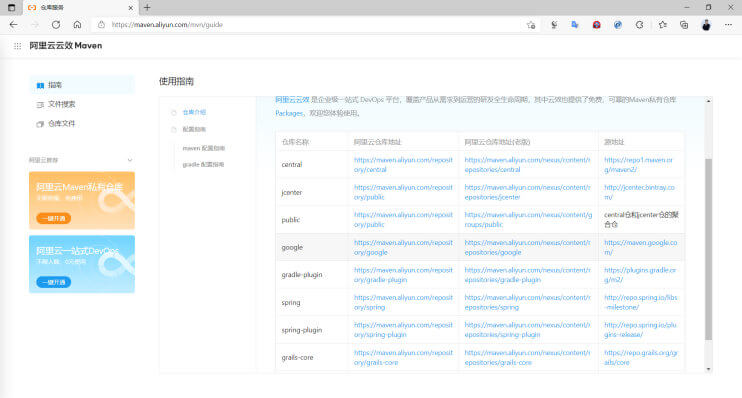Open the 阿里云云效 link in intro text

coord(292,99)
